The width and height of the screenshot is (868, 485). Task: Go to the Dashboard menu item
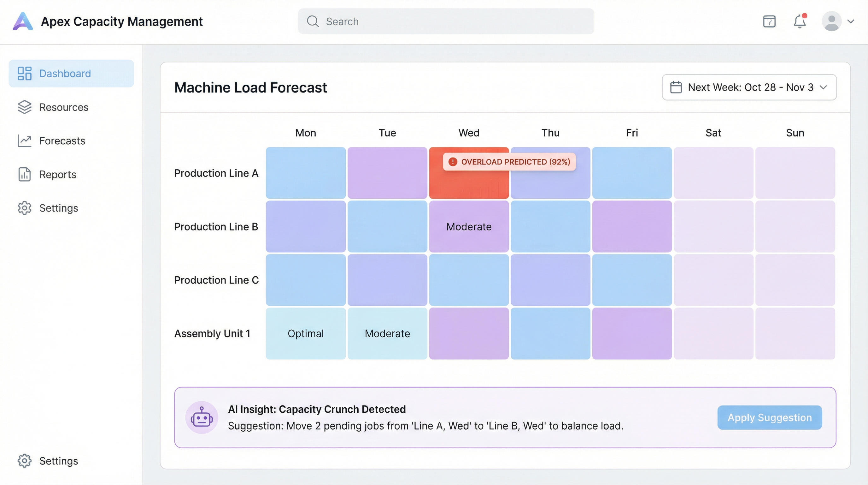point(71,74)
